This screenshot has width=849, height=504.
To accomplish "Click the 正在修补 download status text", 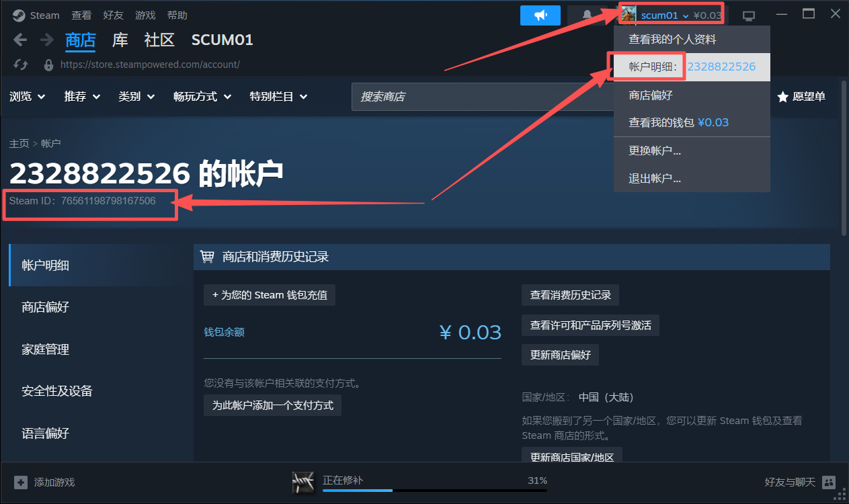I will coord(343,480).
